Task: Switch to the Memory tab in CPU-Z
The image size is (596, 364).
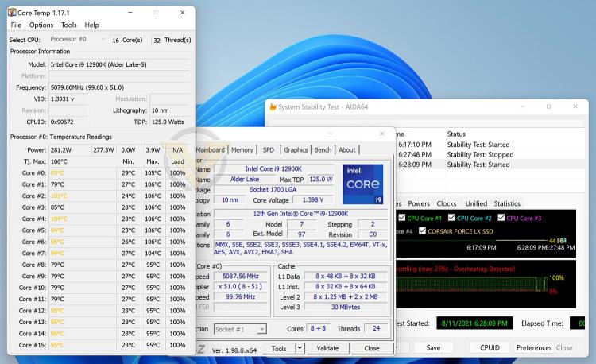Action: (x=242, y=149)
